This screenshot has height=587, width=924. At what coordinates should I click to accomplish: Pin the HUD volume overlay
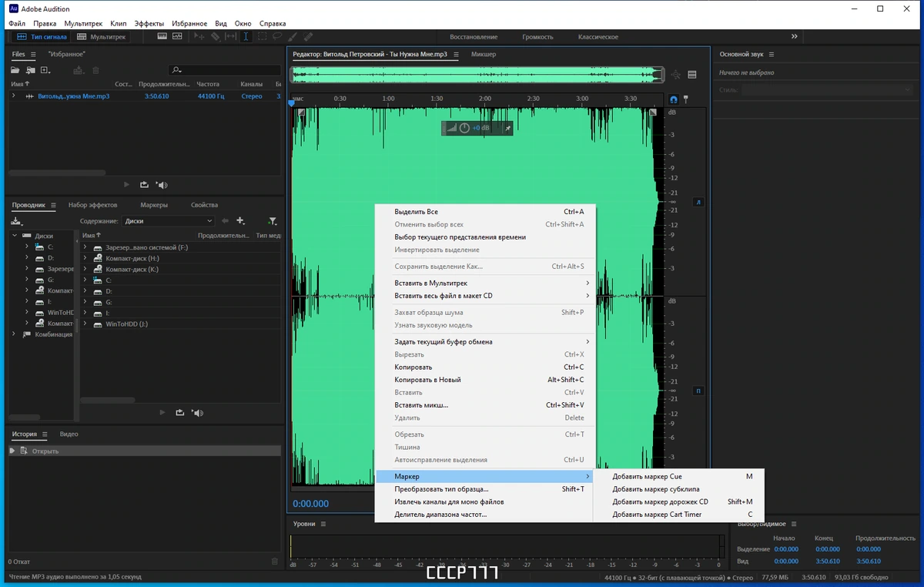click(507, 128)
